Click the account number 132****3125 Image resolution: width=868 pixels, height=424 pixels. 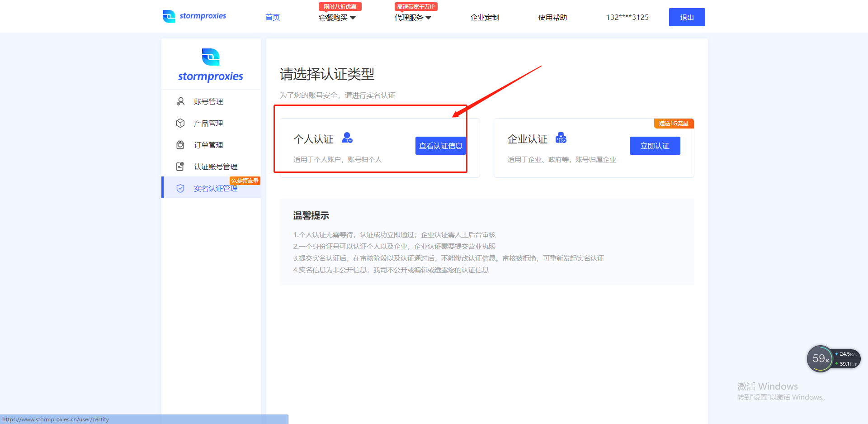pyautogui.click(x=627, y=17)
